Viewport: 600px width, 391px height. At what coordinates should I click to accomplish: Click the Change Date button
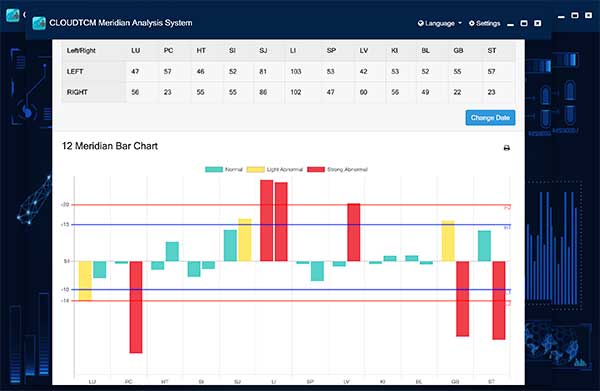(x=490, y=118)
